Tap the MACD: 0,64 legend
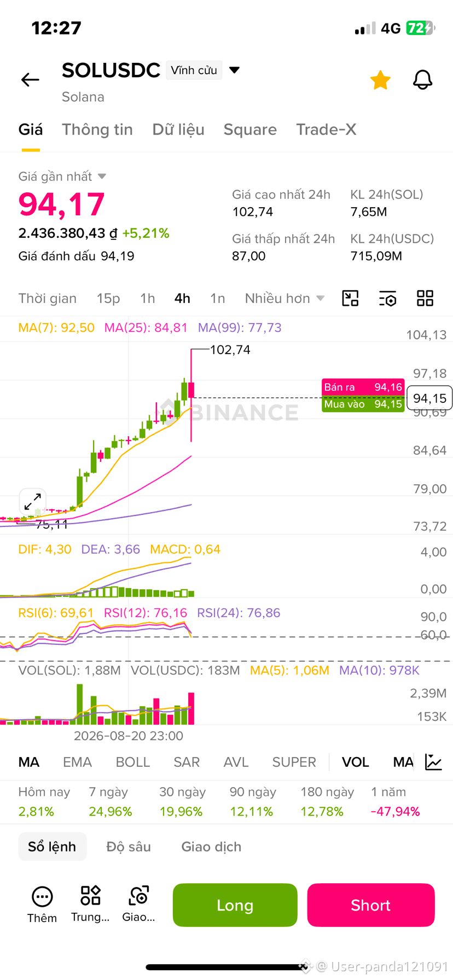Image resolution: width=453 pixels, height=980 pixels. [185, 549]
